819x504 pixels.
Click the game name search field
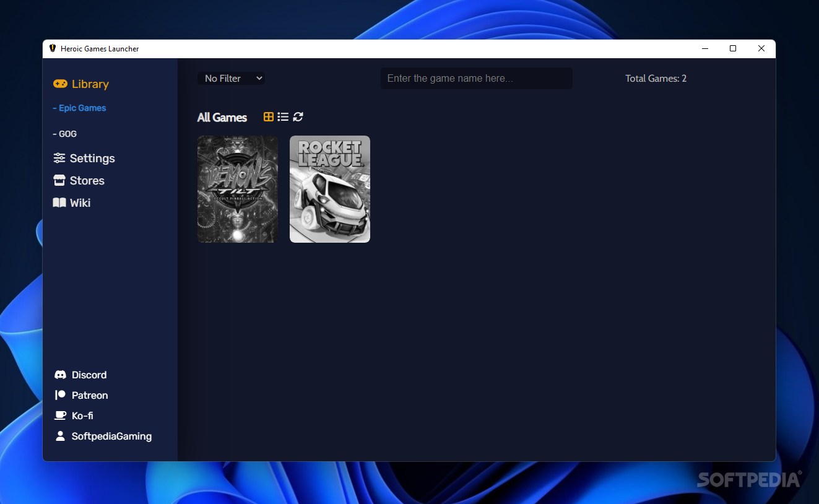pyautogui.click(x=476, y=78)
